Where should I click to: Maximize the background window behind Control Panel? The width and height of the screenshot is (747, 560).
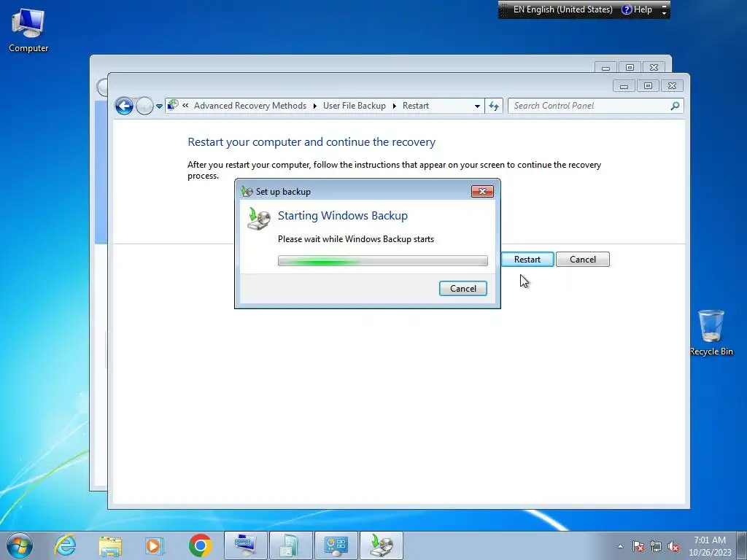pos(630,68)
